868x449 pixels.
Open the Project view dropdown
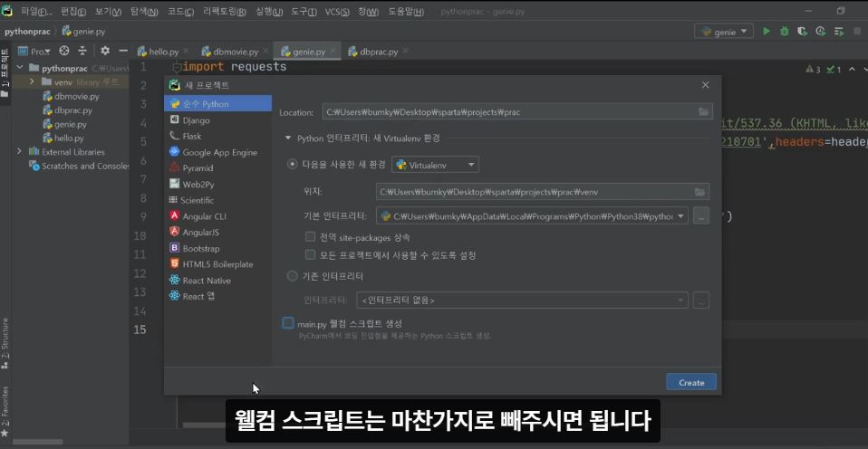coord(34,52)
